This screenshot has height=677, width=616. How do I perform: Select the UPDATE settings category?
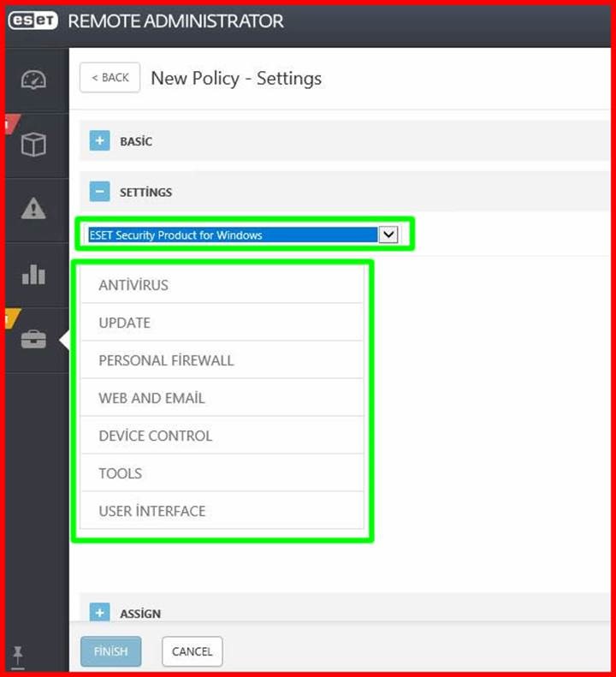point(222,323)
